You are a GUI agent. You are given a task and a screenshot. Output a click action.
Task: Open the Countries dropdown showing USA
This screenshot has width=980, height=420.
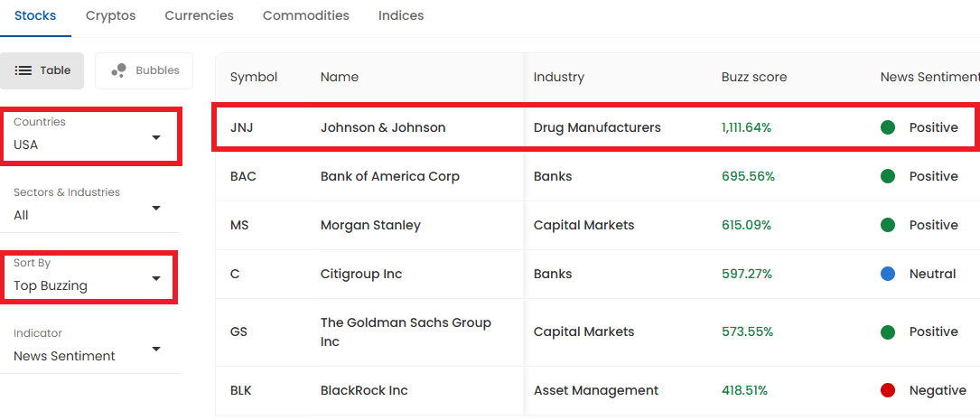(x=89, y=136)
